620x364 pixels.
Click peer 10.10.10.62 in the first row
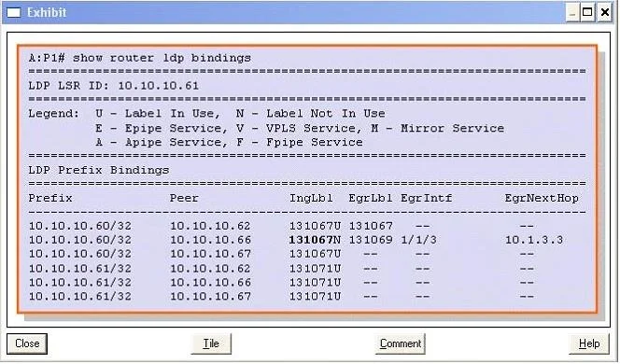pyautogui.click(x=210, y=226)
